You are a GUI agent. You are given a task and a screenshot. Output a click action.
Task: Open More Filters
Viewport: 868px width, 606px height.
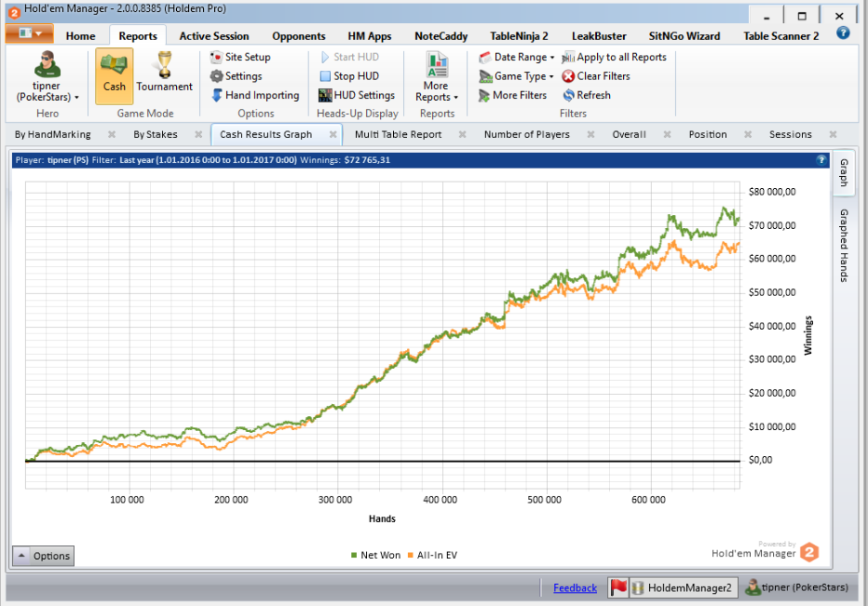point(513,95)
